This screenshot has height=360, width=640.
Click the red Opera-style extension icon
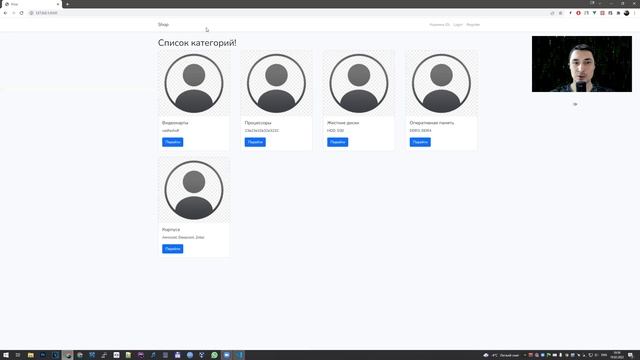coord(578,13)
